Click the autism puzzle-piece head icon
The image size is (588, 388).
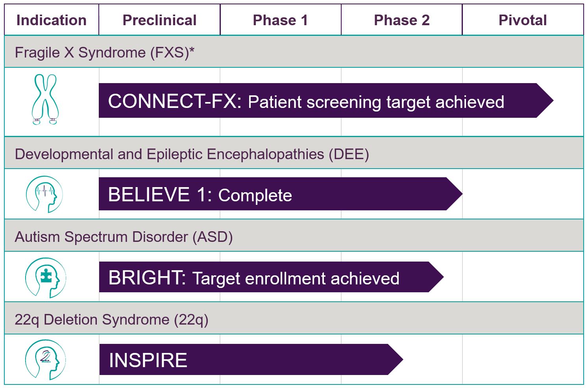click(x=45, y=278)
